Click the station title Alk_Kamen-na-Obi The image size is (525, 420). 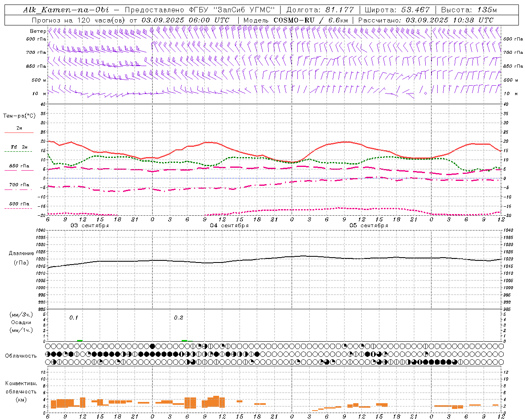(66, 10)
